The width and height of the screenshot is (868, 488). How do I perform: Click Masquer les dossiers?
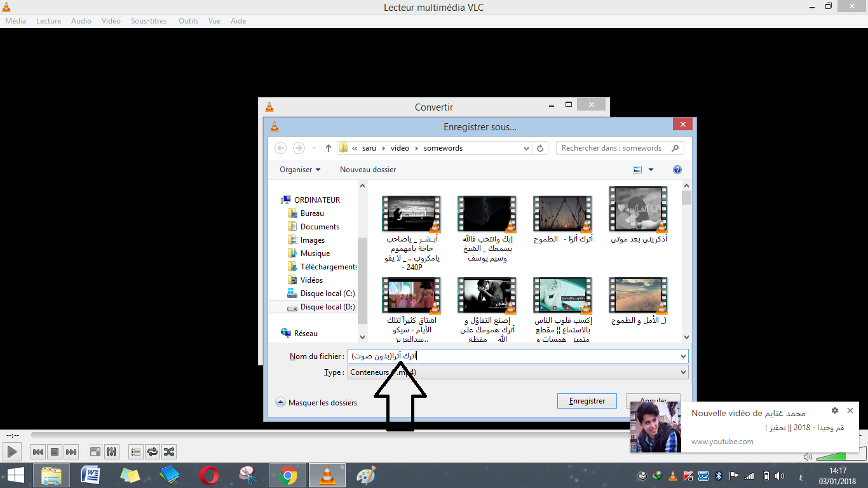316,403
